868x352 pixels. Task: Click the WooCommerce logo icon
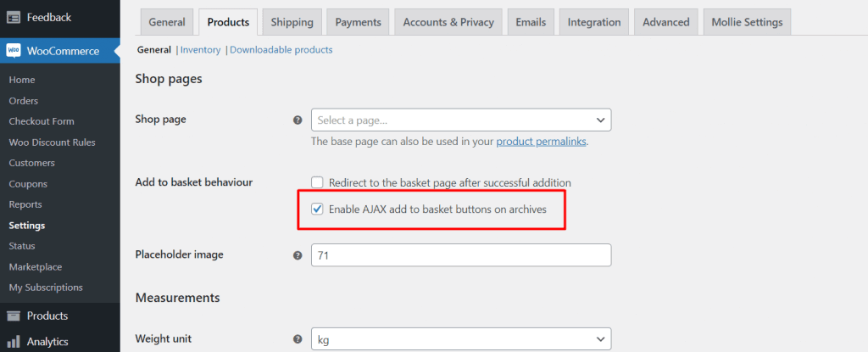[x=14, y=51]
